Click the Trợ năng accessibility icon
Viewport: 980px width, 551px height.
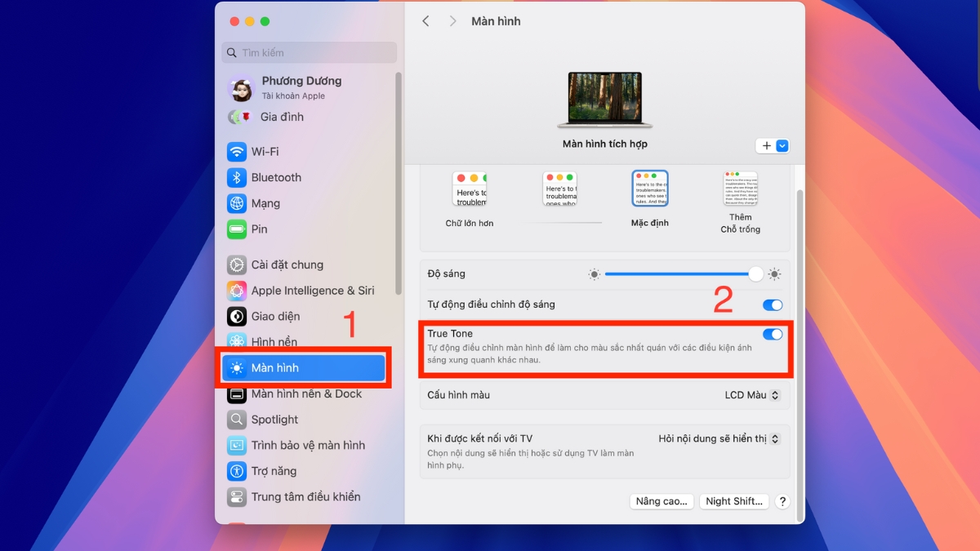237,471
